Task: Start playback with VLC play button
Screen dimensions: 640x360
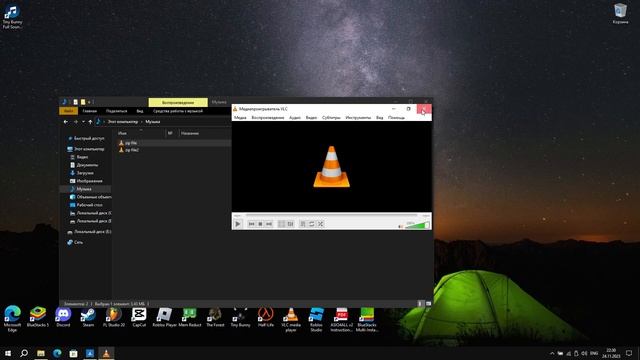Action: (238, 224)
